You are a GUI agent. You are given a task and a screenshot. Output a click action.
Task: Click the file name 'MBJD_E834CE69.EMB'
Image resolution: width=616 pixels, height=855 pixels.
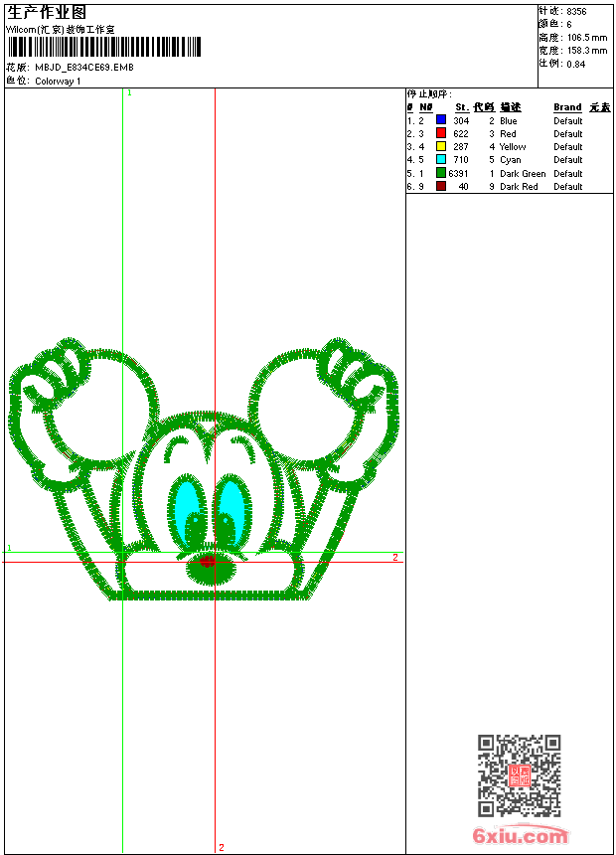tap(83, 67)
